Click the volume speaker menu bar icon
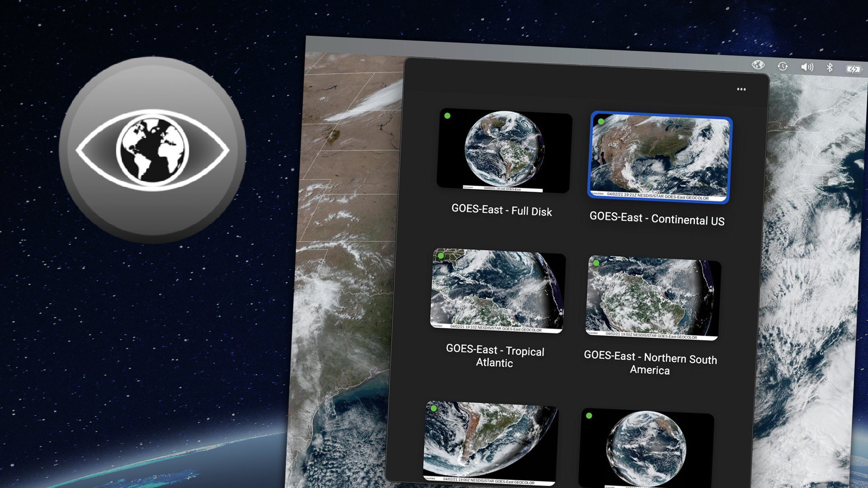The width and height of the screenshot is (868, 488). tap(807, 67)
